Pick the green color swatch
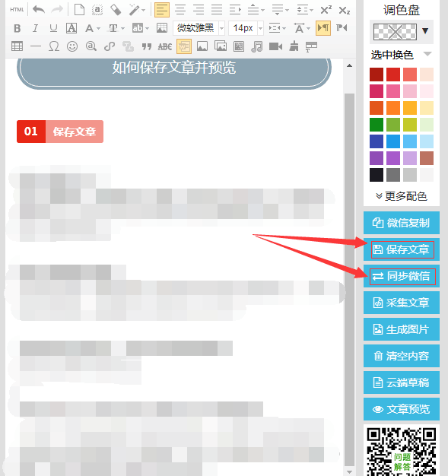 pos(377,125)
